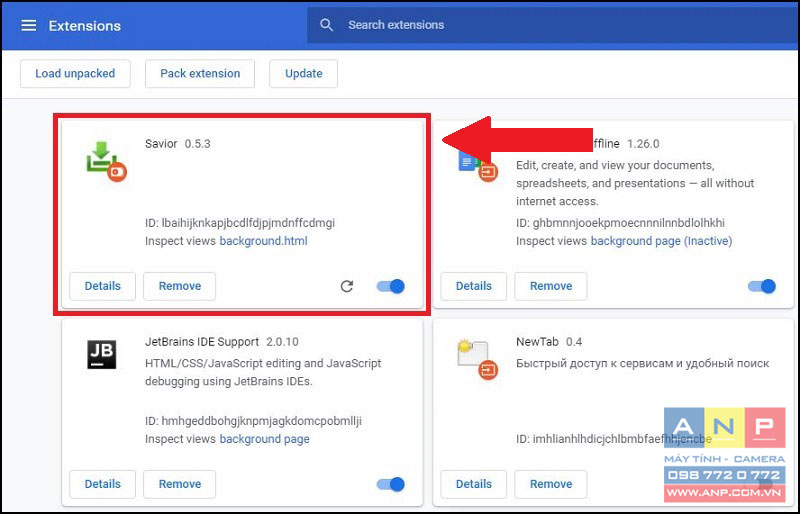Click the Update button

[x=304, y=74]
